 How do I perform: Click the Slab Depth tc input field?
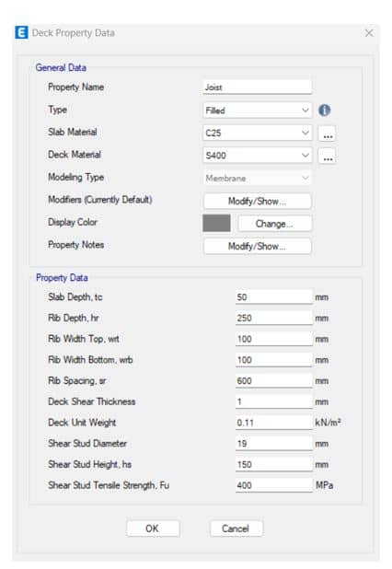click(274, 296)
